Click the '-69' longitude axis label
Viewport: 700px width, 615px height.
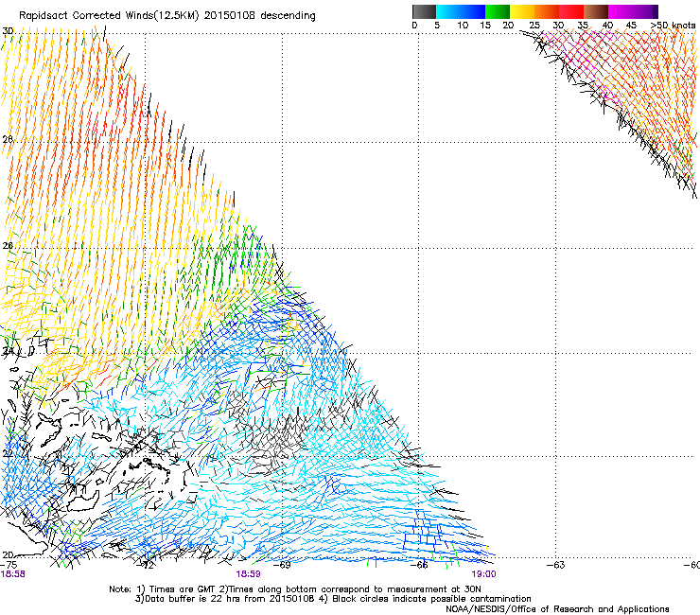(282, 565)
